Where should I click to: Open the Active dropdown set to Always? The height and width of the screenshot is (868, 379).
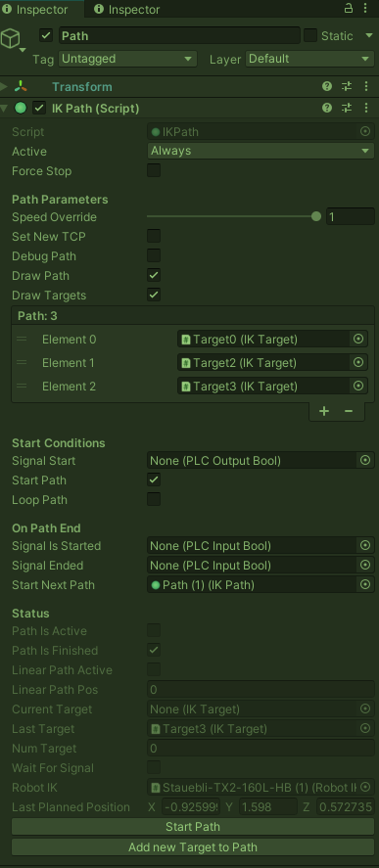(x=261, y=151)
